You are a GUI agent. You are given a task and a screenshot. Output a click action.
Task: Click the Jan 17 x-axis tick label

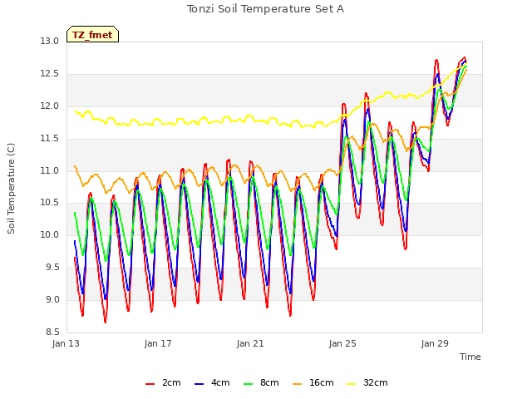tap(158, 343)
